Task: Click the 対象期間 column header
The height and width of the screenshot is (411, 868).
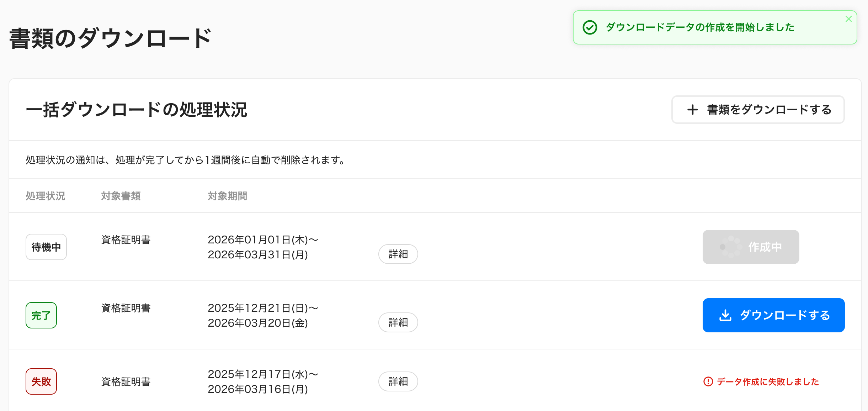Action: pos(228,196)
